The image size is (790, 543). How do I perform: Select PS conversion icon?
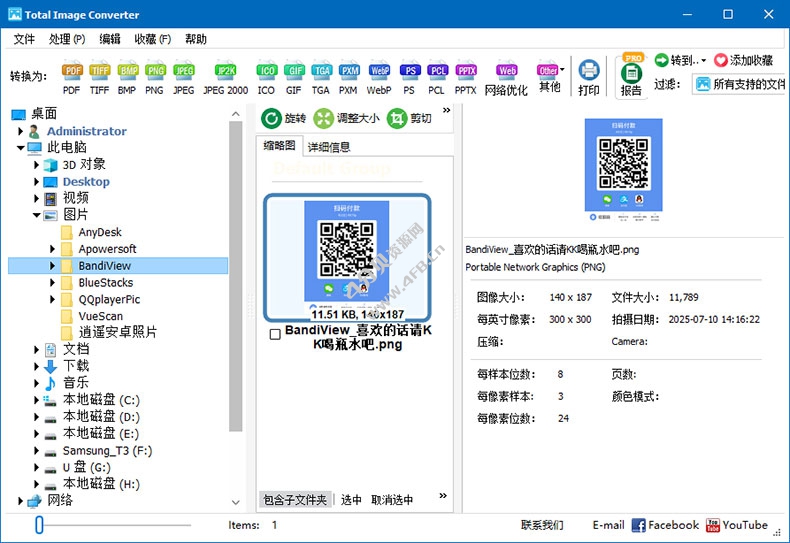click(x=410, y=77)
